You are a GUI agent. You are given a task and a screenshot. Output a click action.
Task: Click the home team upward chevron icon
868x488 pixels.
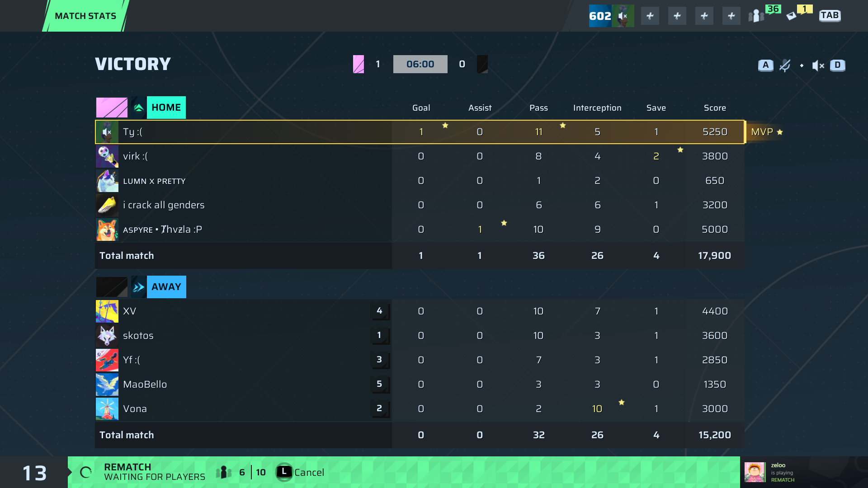(x=139, y=108)
